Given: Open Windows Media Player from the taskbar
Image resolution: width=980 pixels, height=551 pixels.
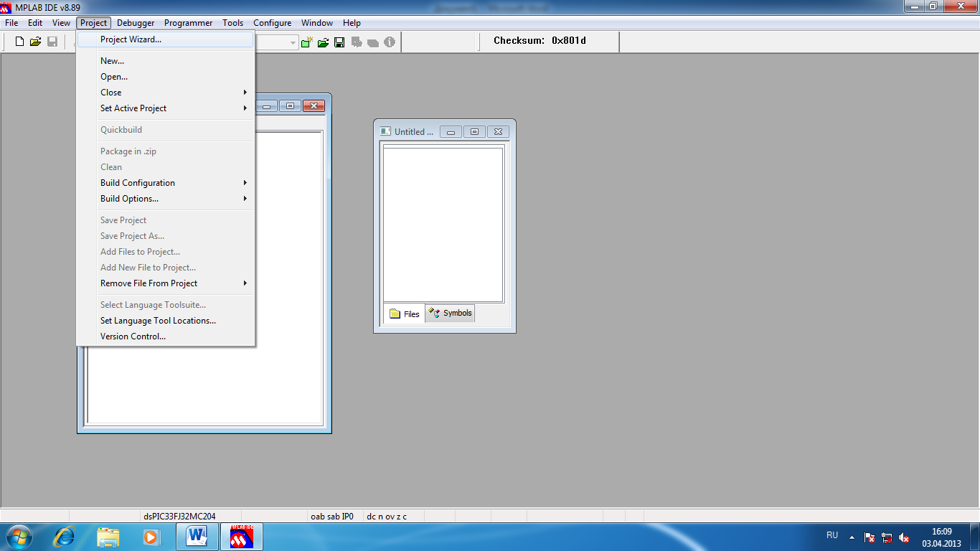Looking at the screenshot, I should (x=151, y=537).
